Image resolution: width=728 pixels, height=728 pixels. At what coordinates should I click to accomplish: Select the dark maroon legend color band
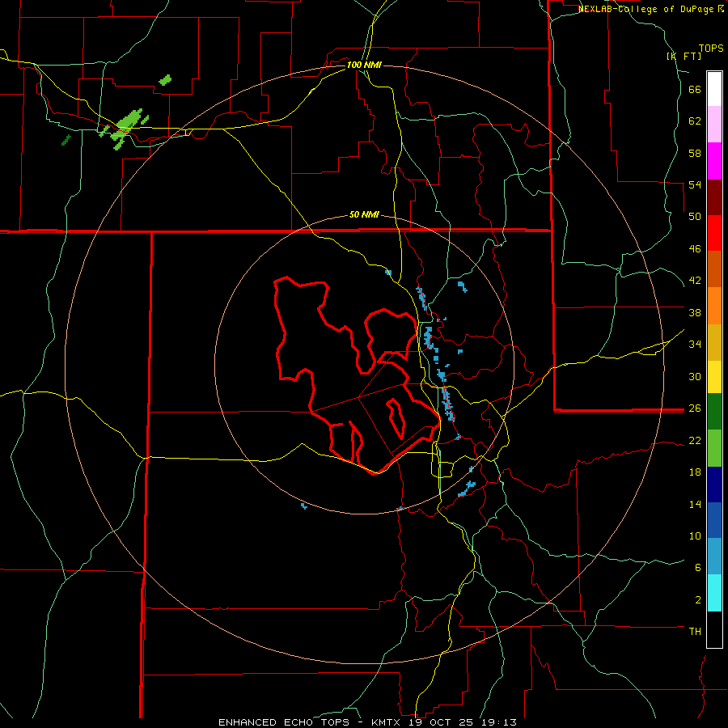(x=714, y=197)
